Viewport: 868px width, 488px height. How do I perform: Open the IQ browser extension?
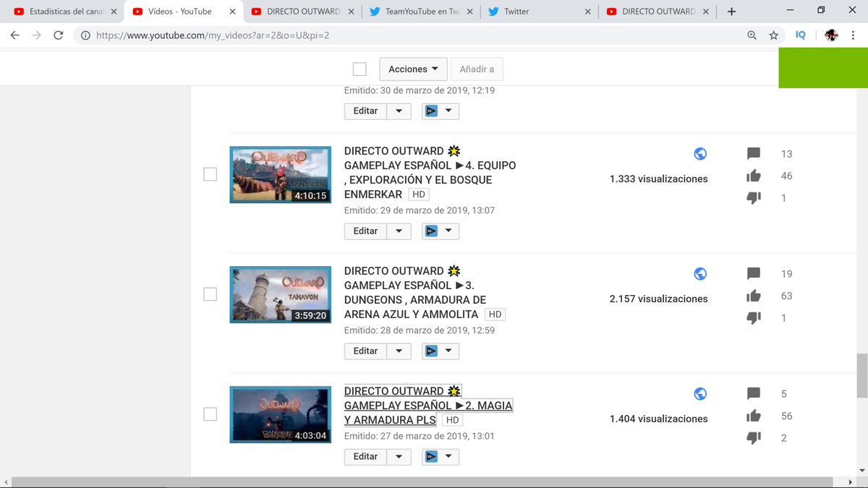pos(801,35)
